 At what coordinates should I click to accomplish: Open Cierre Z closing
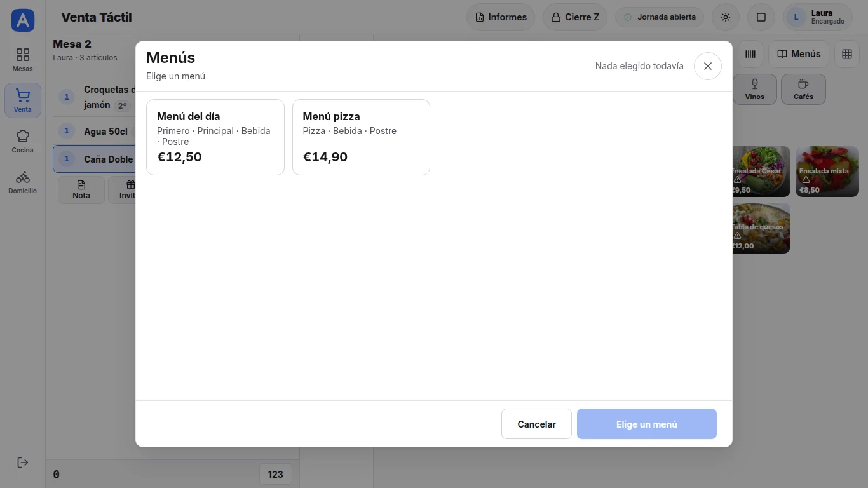[575, 17]
